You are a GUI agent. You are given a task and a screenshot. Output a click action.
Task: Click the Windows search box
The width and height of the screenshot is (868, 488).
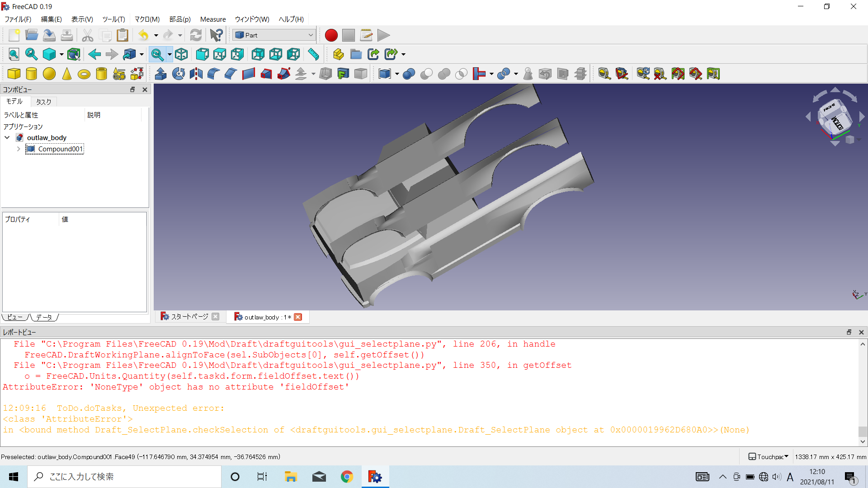point(124,477)
